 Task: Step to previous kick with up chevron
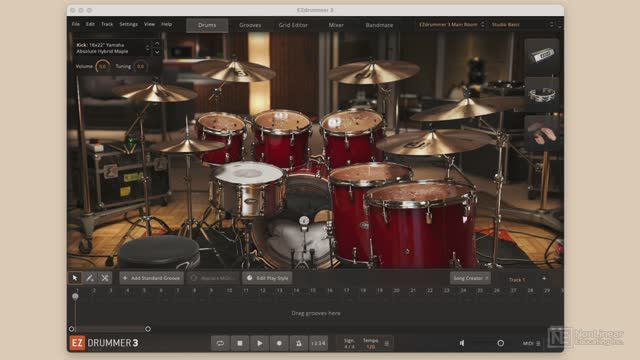coord(157,44)
